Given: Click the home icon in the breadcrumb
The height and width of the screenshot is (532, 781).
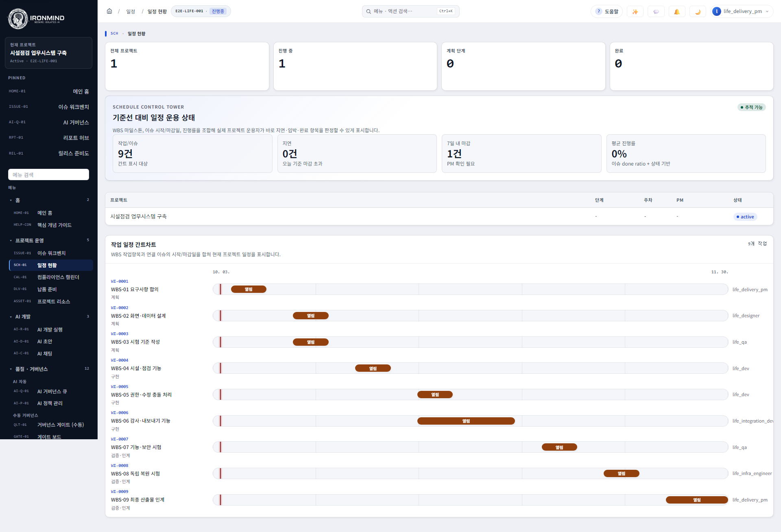Looking at the screenshot, I should [109, 11].
